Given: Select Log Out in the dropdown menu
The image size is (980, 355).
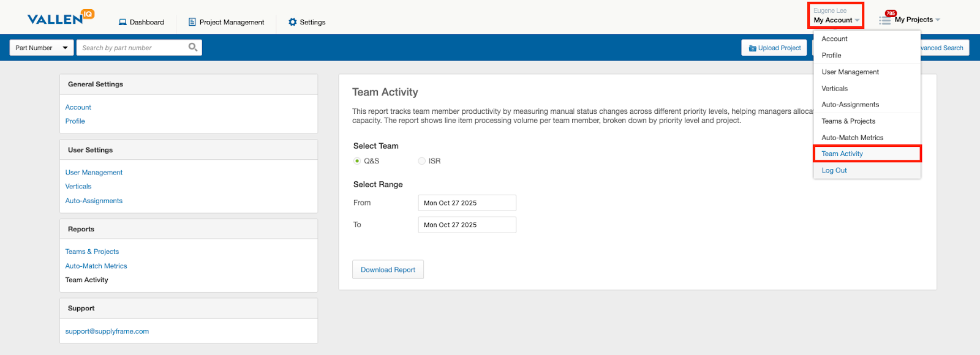Looking at the screenshot, I should [834, 170].
